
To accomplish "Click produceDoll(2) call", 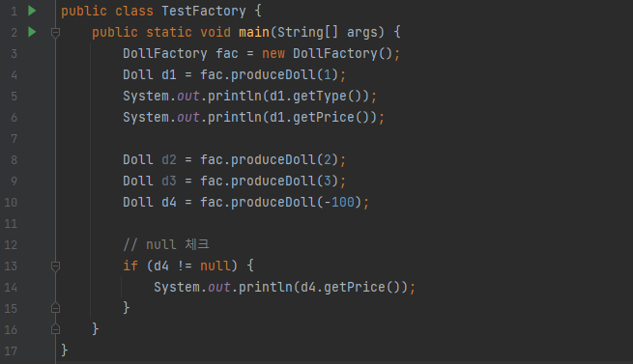I will 284,160.
